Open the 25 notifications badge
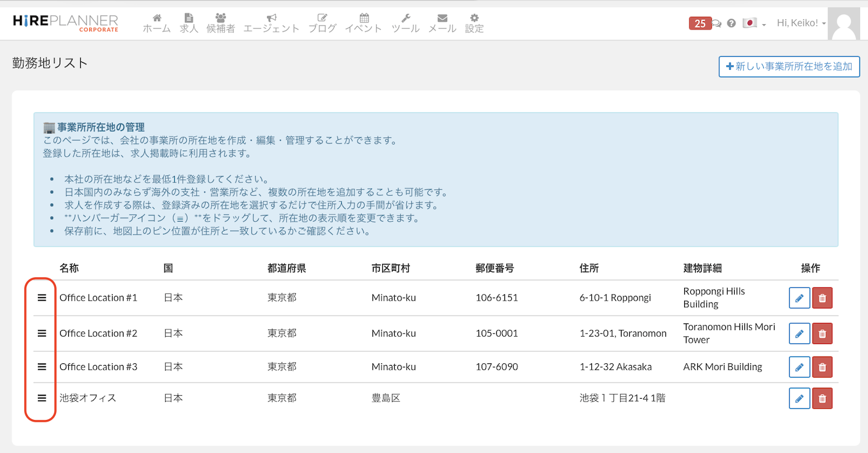The width and height of the screenshot is (868, 453). pos(700,23)
